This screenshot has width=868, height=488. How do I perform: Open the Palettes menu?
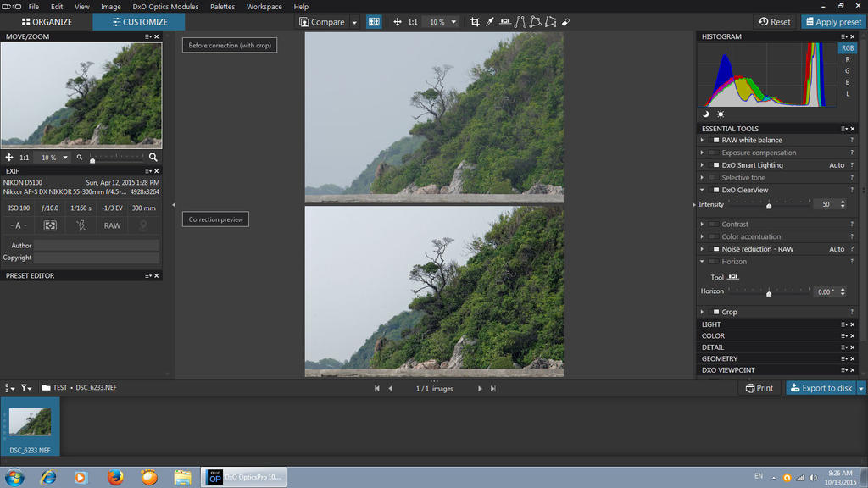coord(222,7)
